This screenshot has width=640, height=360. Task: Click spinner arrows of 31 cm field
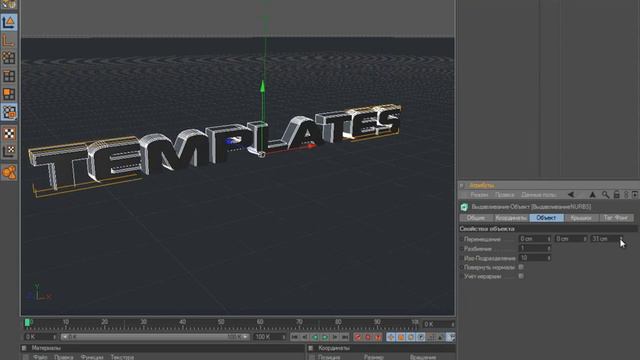(621, 239)
